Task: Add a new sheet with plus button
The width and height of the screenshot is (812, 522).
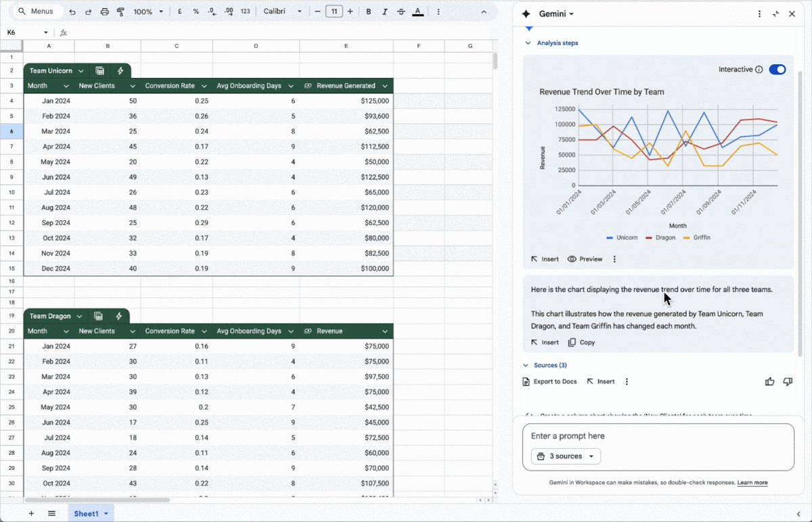Action: (31, 513)
